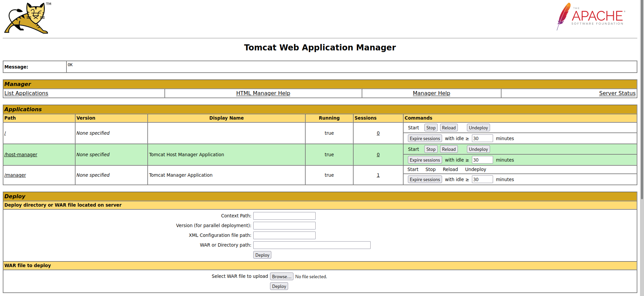Reload the root "/" application
This screenshot has height=296, width=644.
(449, 128)
